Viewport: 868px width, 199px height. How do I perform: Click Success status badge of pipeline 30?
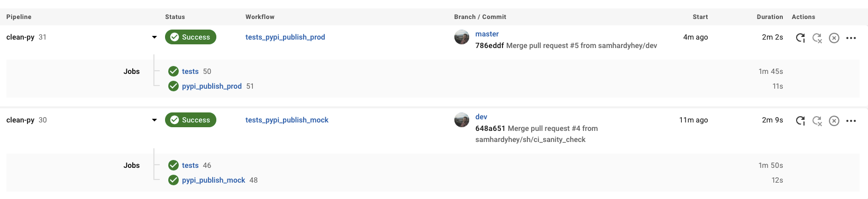190,120
